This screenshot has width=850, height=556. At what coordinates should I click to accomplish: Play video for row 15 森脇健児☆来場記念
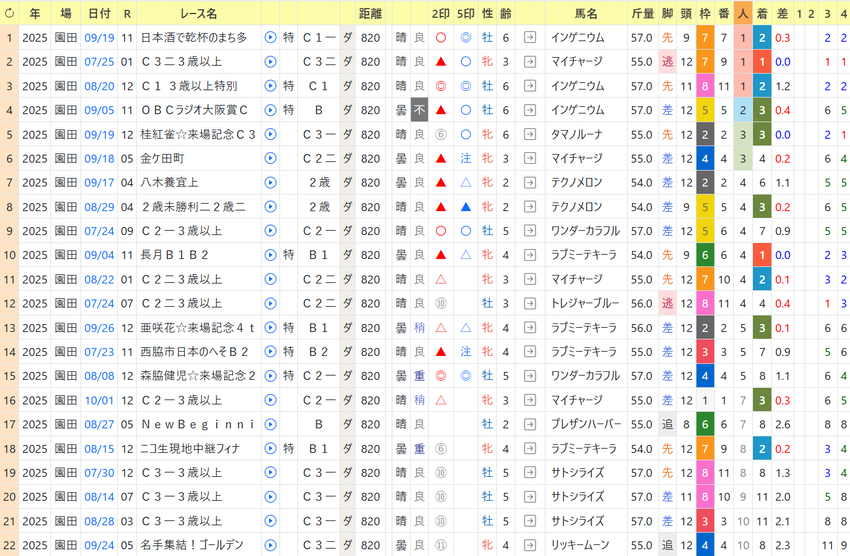tap(270, 376)
